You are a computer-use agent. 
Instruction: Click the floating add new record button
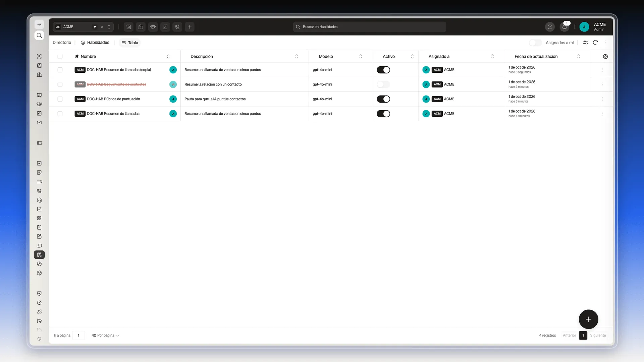(x=588, y=319)
